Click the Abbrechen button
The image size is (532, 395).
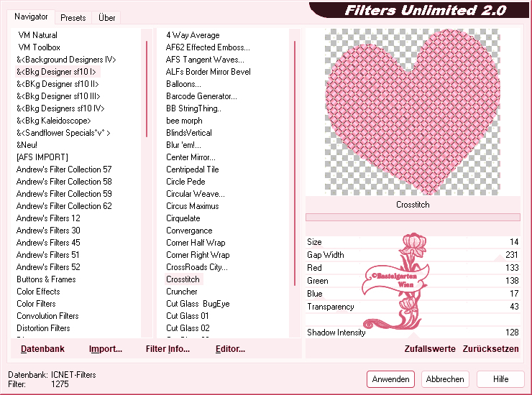(x=445, y=379)
